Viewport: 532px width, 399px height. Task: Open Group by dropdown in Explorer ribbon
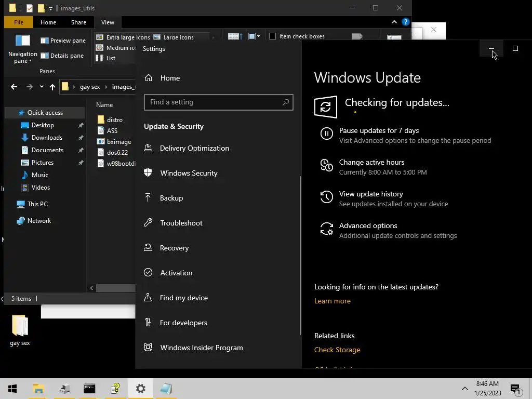(x=254, y=36)
